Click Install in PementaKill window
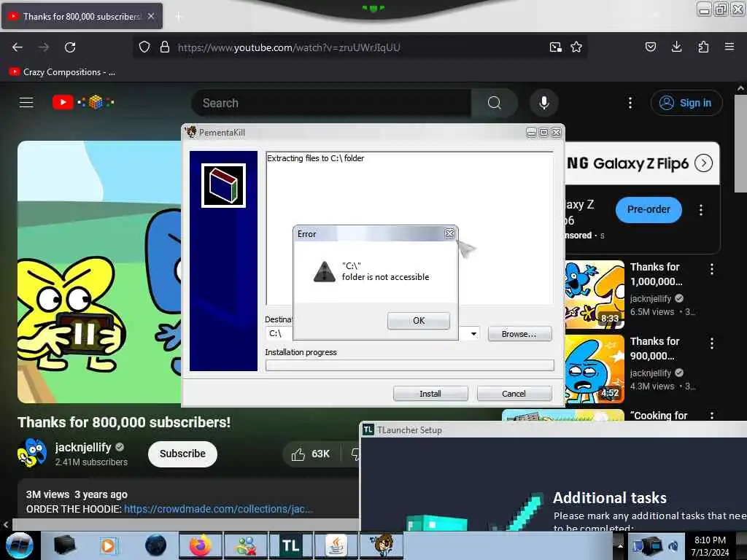The width and height of the screenshot is (747, 560). tap(430, 394)
